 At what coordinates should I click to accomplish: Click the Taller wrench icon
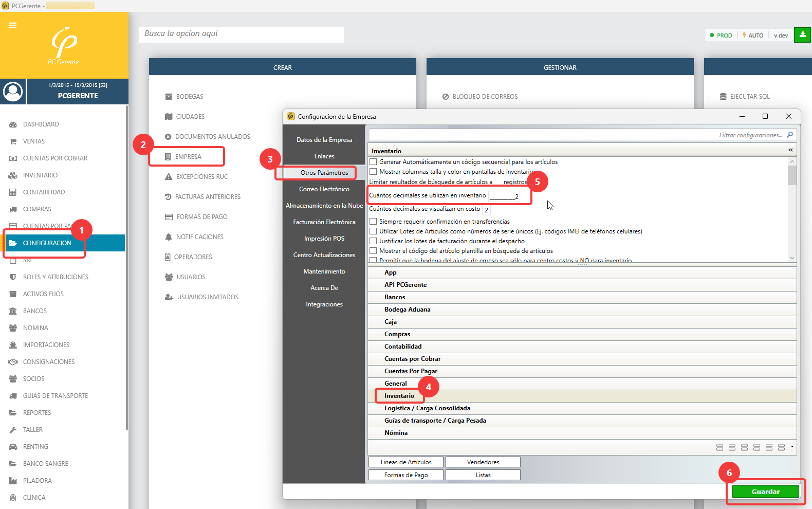click(13, 430)
